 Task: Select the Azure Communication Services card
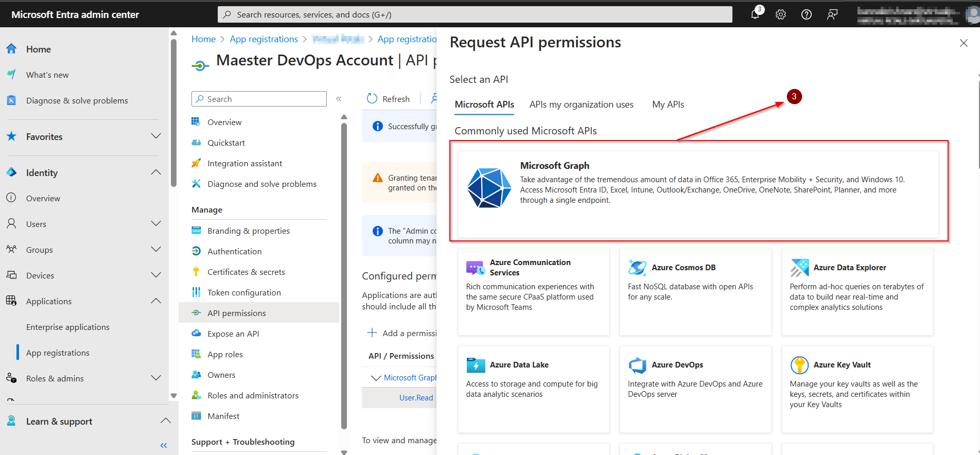click(533, 292)
